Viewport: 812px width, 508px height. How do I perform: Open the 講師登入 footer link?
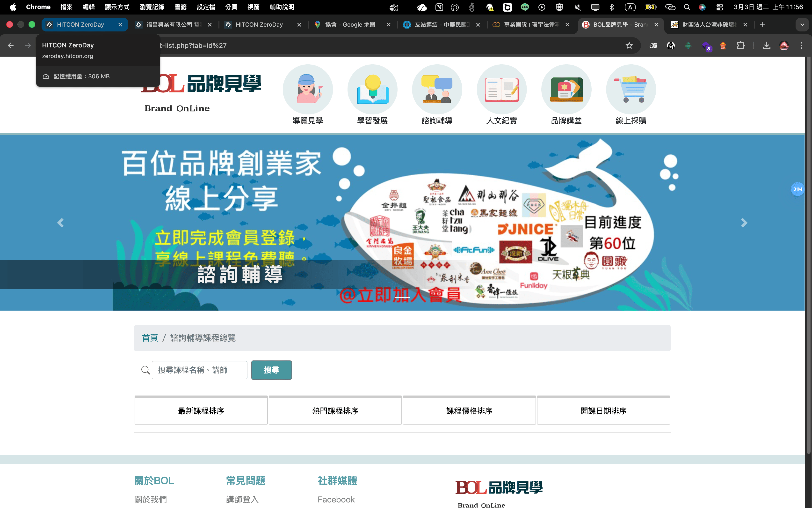pos(242,500)
